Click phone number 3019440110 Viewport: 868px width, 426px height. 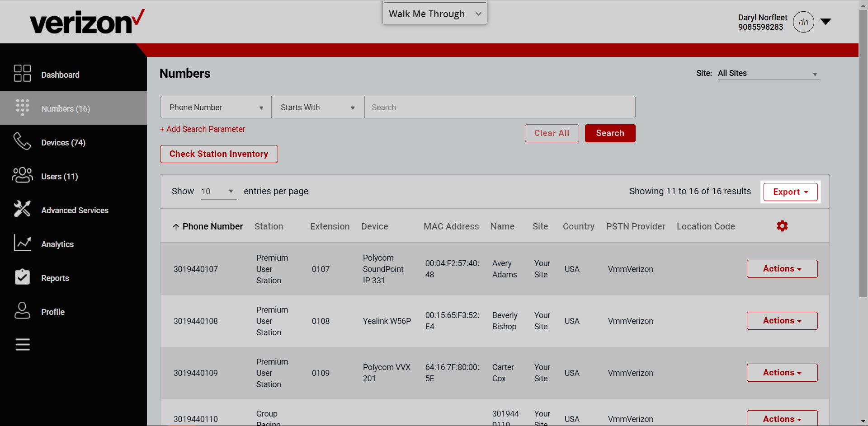(x=196, y=419)
